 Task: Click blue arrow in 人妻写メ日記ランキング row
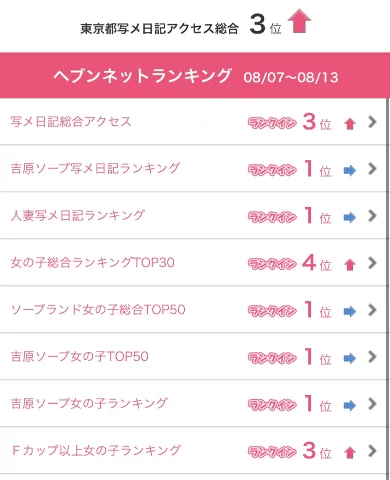[x=350, y=218]
